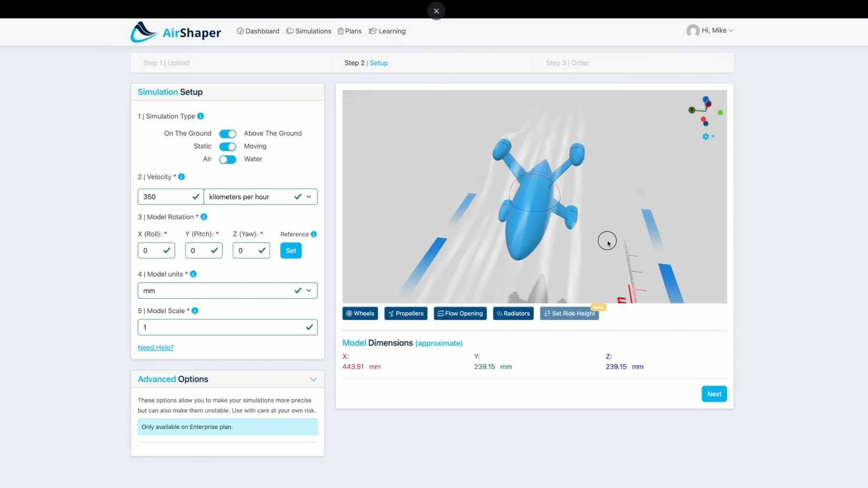Image resolution: width=868 pixels, height=488 pixels.
Task: Open the 3D viewer settings gear
Action: [708, 137]
